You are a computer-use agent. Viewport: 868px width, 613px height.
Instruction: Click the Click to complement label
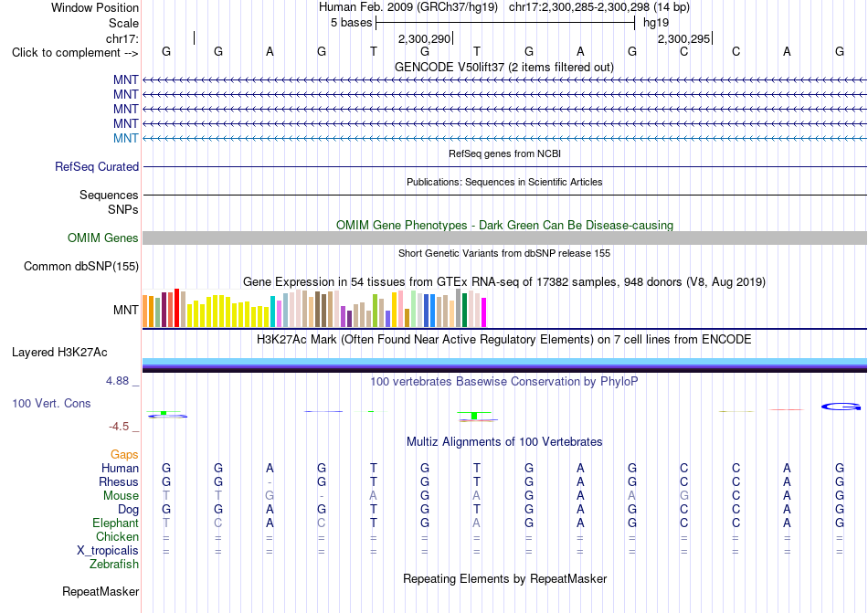(x=75, y=53)
